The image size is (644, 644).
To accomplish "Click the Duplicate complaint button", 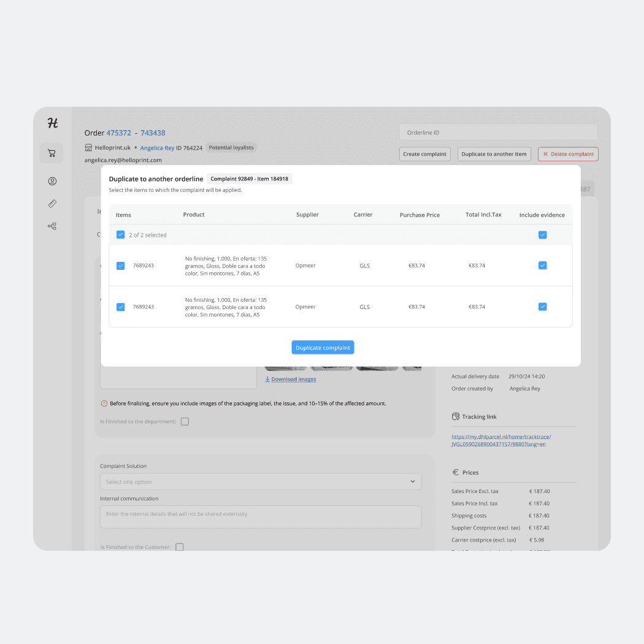I will [323, 347].
